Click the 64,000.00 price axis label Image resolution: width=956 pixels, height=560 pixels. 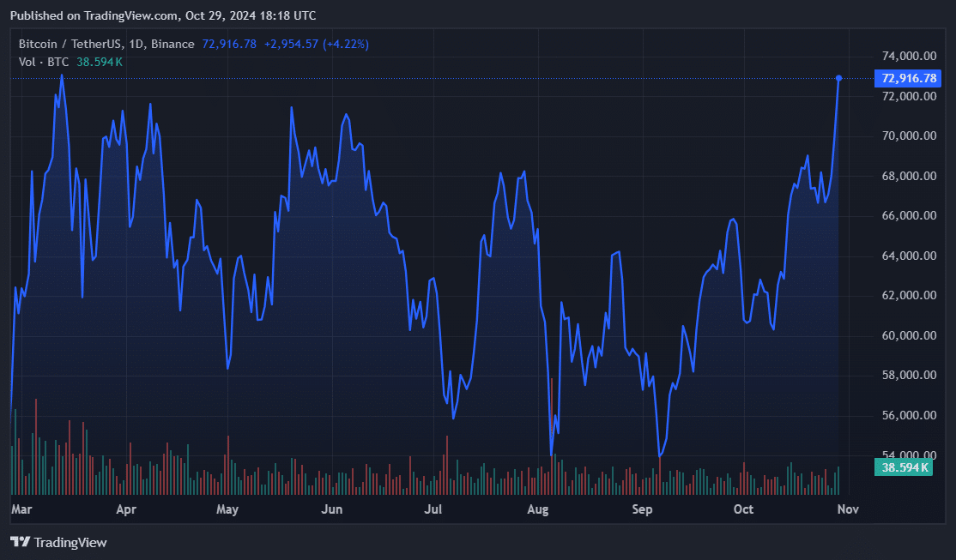[x=909, y=256]
